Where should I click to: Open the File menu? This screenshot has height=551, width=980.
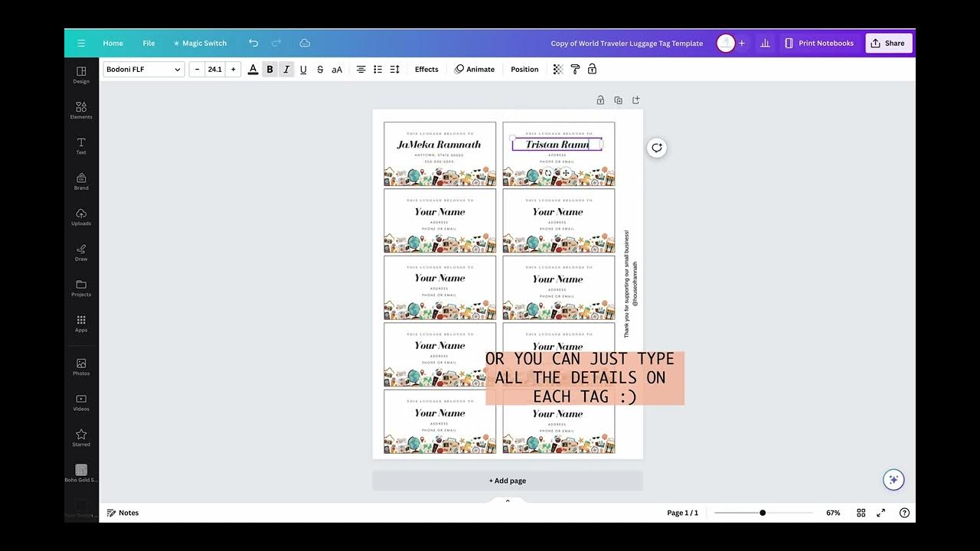tap(149, 44)
